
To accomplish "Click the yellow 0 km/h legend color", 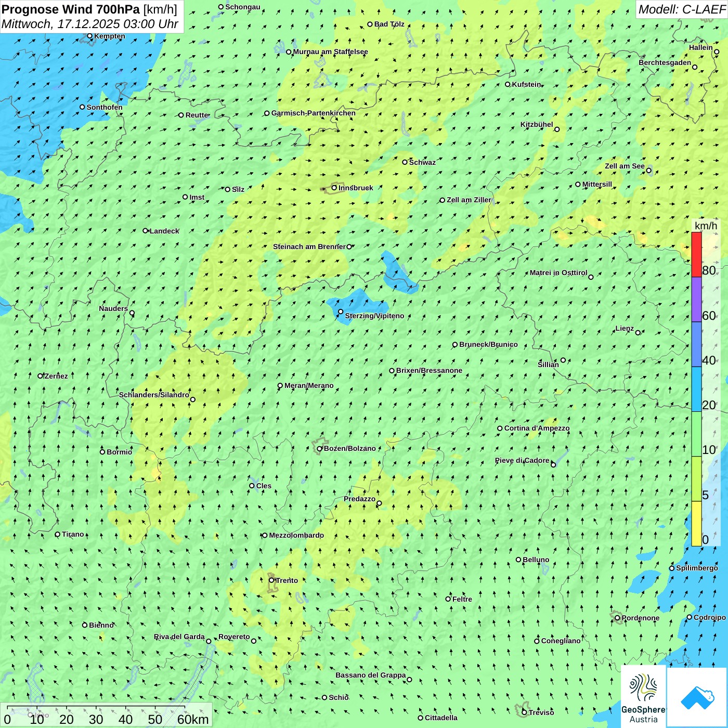I will 696,524.
